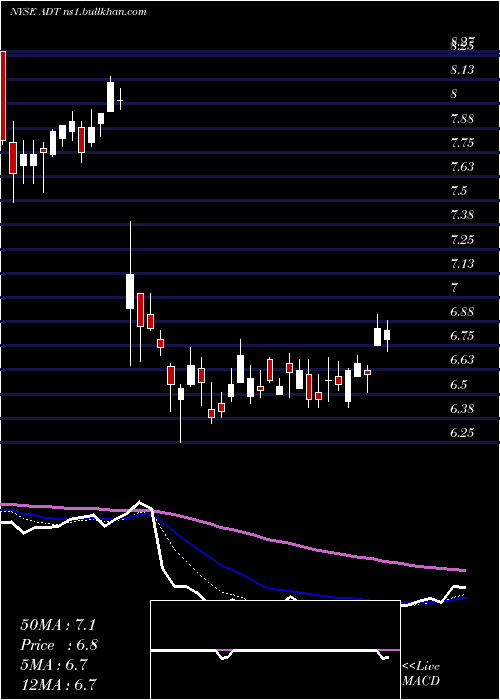Select the 7 price level label
The image size is (500, 700).
[454, 288]
